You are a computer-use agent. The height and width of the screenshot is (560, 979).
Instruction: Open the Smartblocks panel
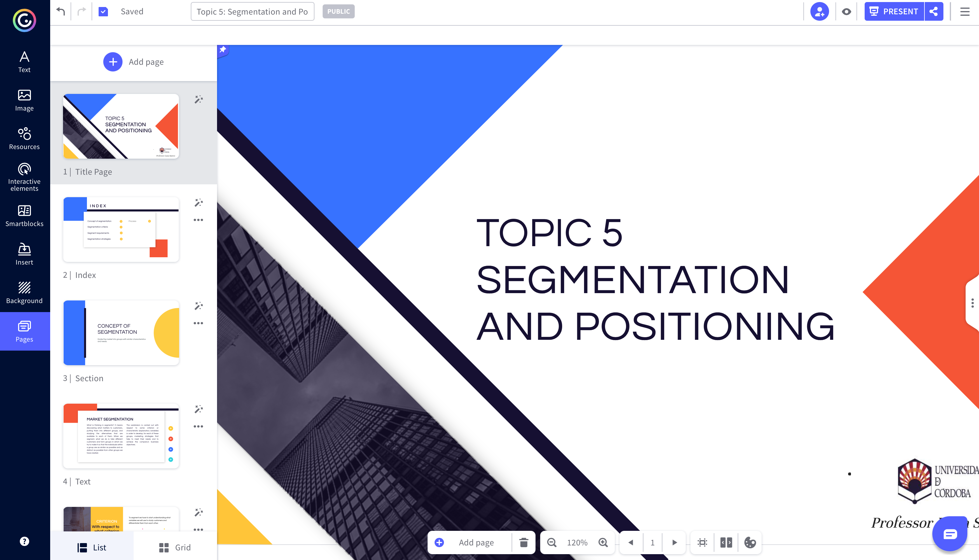tap(24, 215)
